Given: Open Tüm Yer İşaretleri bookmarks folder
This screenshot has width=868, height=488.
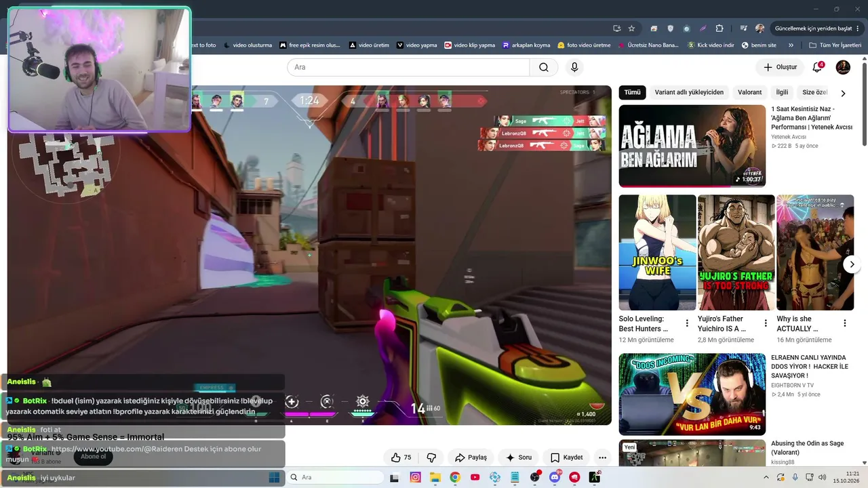Looking at the screenshot, I should click(x=835, y=45).
